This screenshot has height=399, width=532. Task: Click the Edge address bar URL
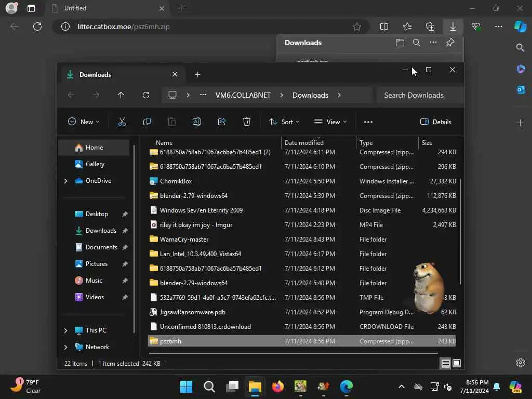click(123, 27)
